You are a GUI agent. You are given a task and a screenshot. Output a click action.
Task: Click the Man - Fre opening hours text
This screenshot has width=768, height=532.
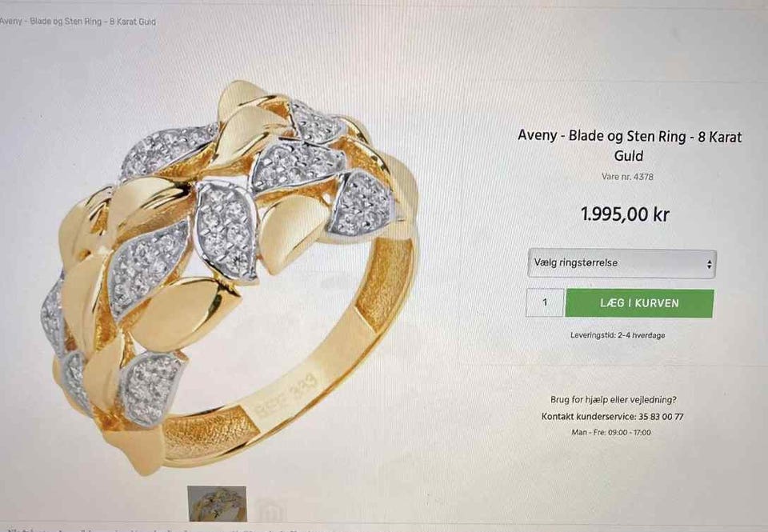click(611, 433)
